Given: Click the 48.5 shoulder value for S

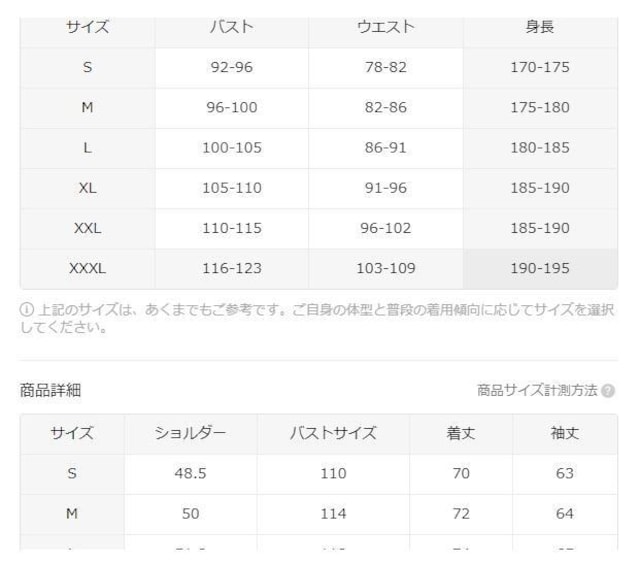Looking at the screenshot, I should pyautogui.click(x=190, y=474).
